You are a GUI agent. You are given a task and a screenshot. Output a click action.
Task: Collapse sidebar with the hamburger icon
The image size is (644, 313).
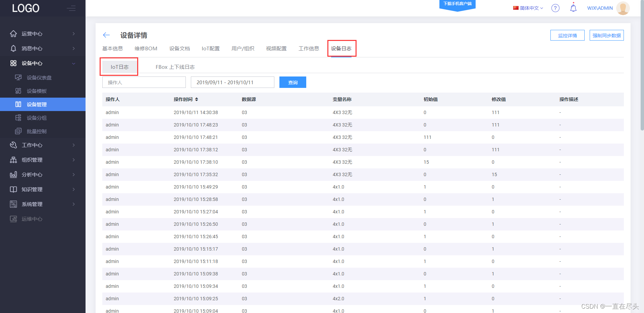point(71,8)
